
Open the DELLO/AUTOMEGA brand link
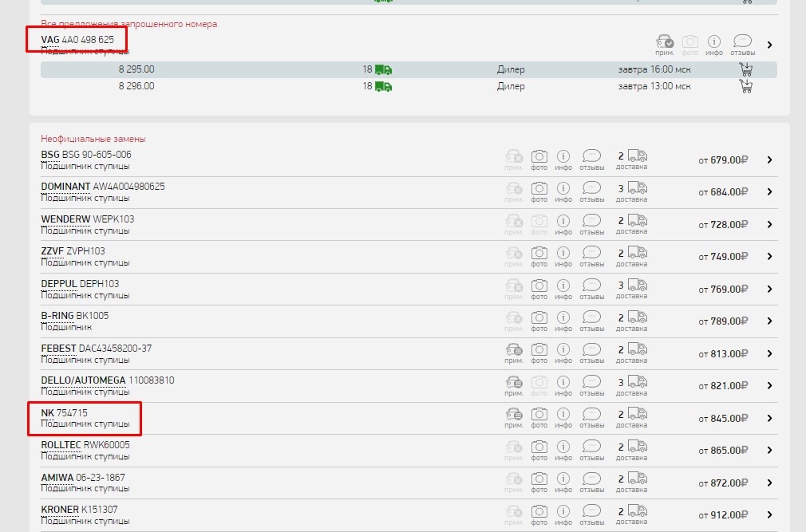point(83,380)
